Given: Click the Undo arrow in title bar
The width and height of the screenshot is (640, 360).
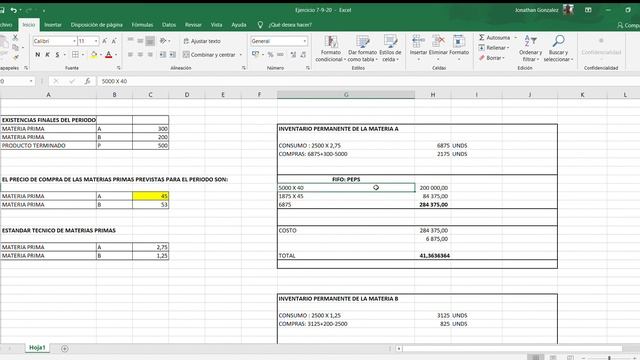Looking at the screenshot, I should [14, 10].
